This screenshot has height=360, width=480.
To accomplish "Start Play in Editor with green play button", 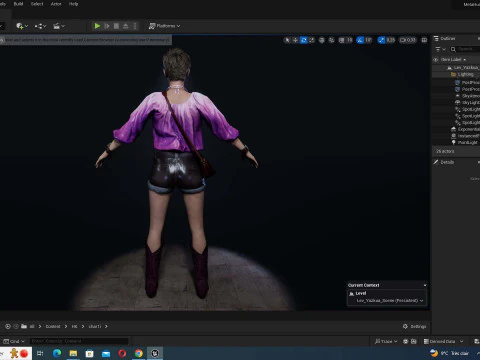I will 97,26.
